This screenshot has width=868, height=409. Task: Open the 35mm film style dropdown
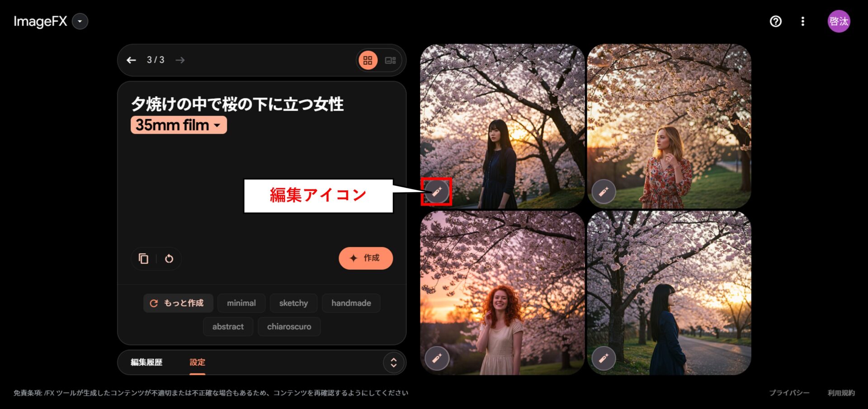(x=178, y=125)
